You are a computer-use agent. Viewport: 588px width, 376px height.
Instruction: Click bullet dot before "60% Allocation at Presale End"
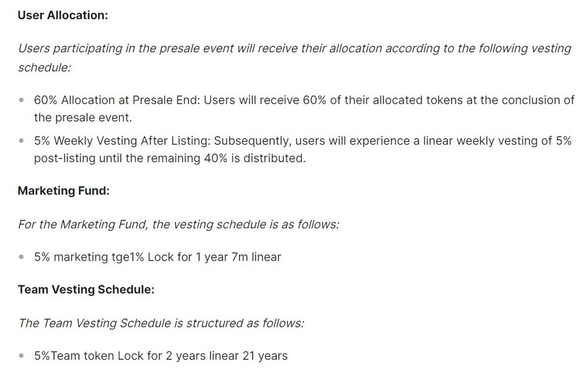coord(21,100)
